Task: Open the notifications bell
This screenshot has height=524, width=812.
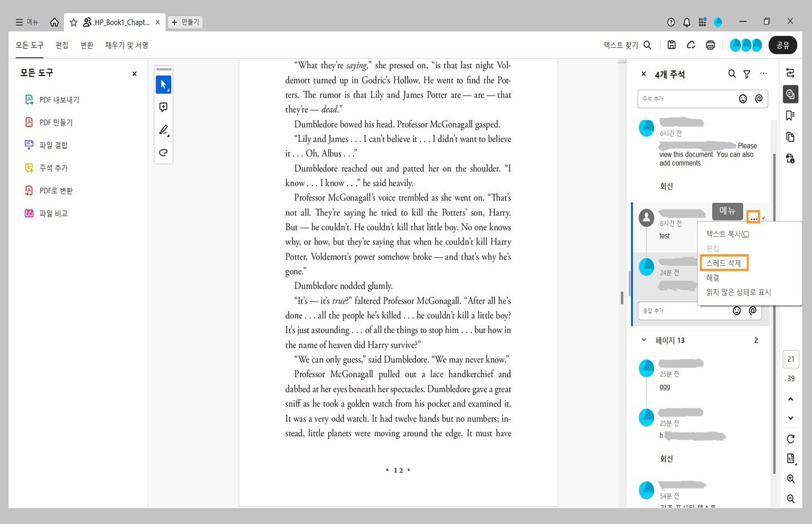Action: (x=687, y=23)
